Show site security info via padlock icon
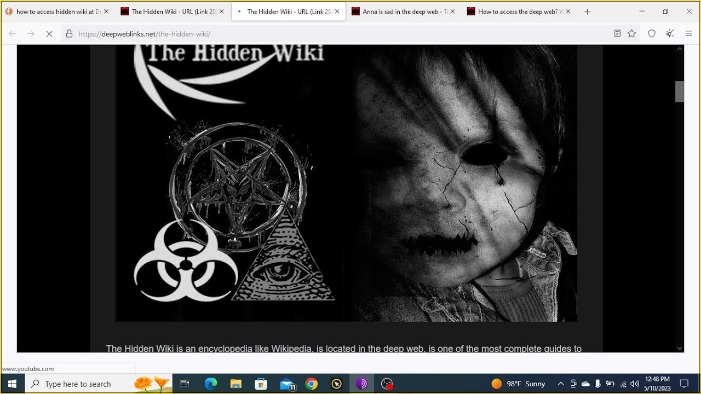Image resolution: width=701 pixels, height=394 pixels. pyautogui.click(x=69, y=34)
